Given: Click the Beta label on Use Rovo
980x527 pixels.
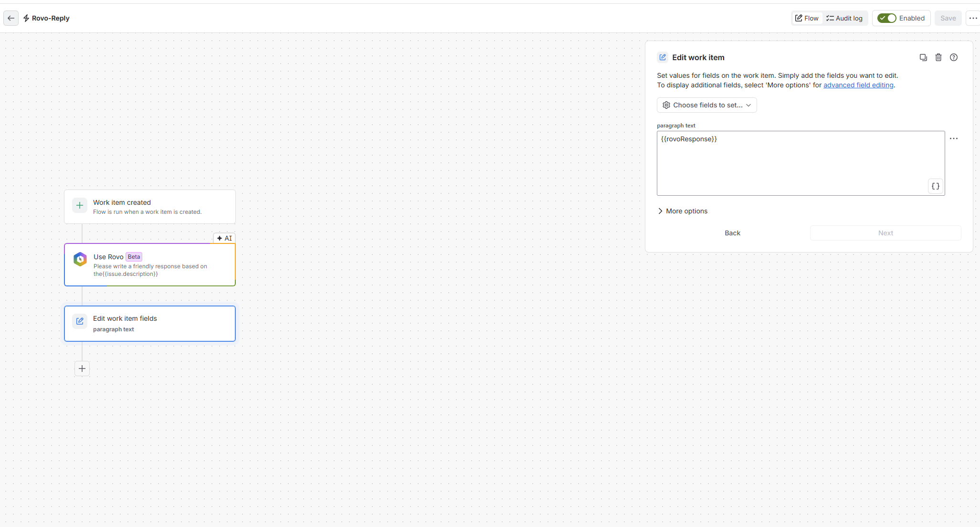Looking at the screenshot, I should pyautogui.click(x=134, y=257).
